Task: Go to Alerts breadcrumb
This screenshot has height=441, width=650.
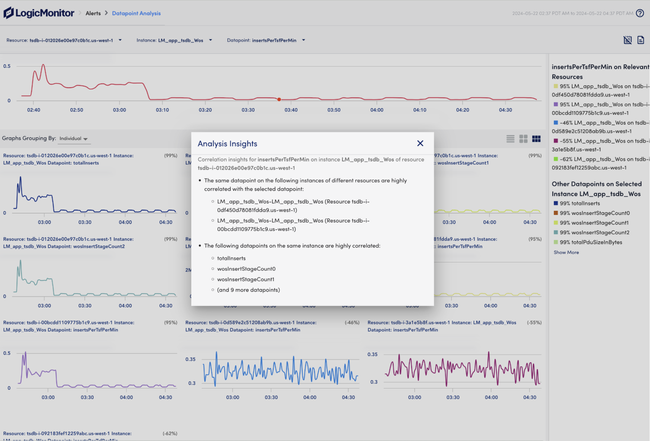Action: point(93,13)
